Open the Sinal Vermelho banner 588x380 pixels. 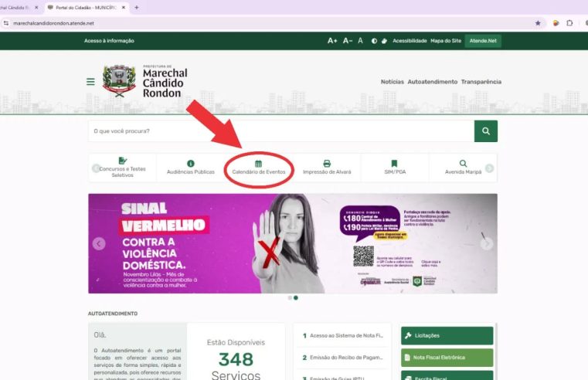pos(293,243)
